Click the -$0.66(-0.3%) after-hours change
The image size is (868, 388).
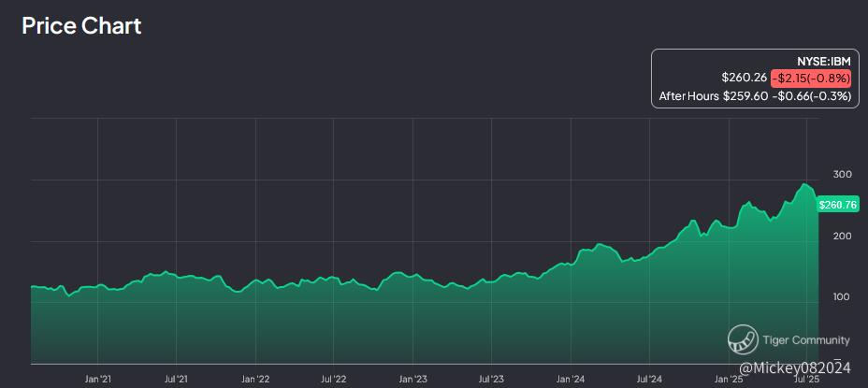pyautogui.click(x=811, y=95)
